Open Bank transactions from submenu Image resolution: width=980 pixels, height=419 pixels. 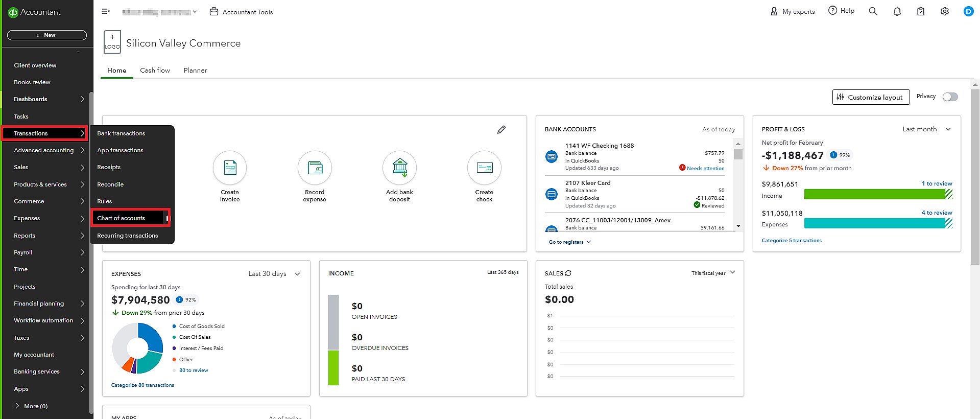click(x=121, y=133)
